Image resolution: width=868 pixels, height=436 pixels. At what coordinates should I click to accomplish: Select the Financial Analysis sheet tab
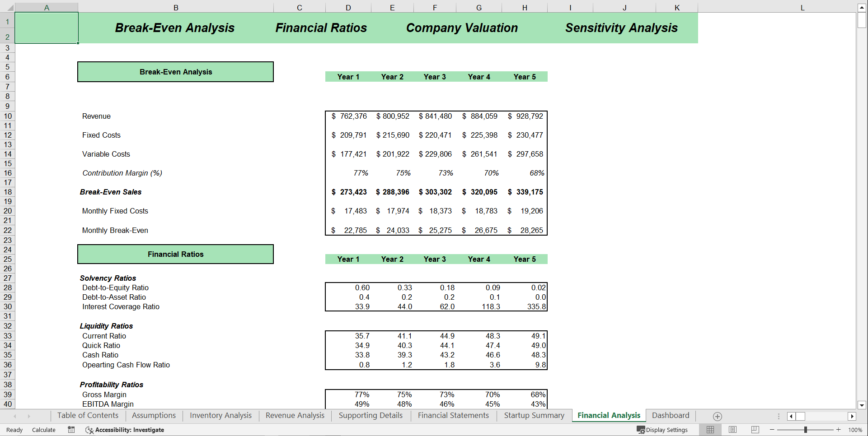(609, 415)
